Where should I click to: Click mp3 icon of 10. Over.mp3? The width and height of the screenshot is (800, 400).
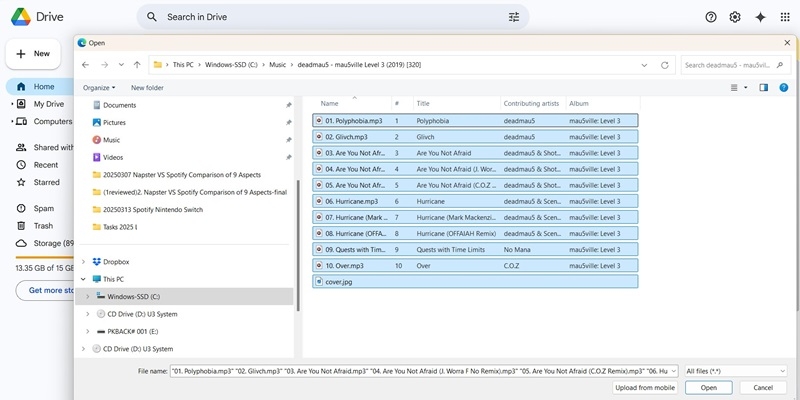[x=319, y=266]
